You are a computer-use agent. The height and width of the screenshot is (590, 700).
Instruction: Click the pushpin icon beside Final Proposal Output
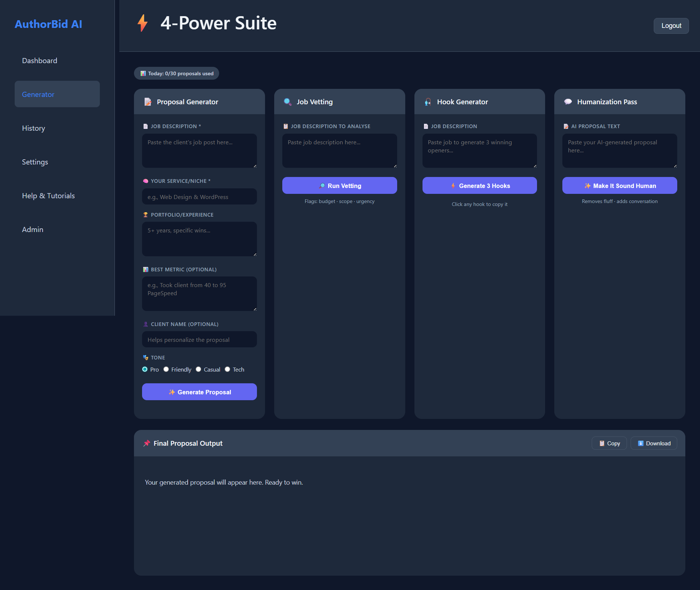147,443
